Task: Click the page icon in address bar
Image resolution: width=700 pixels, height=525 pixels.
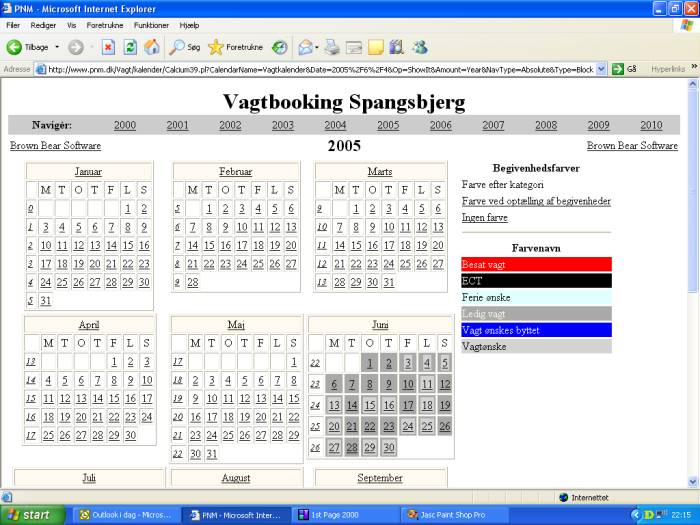Action: (41, 70)
